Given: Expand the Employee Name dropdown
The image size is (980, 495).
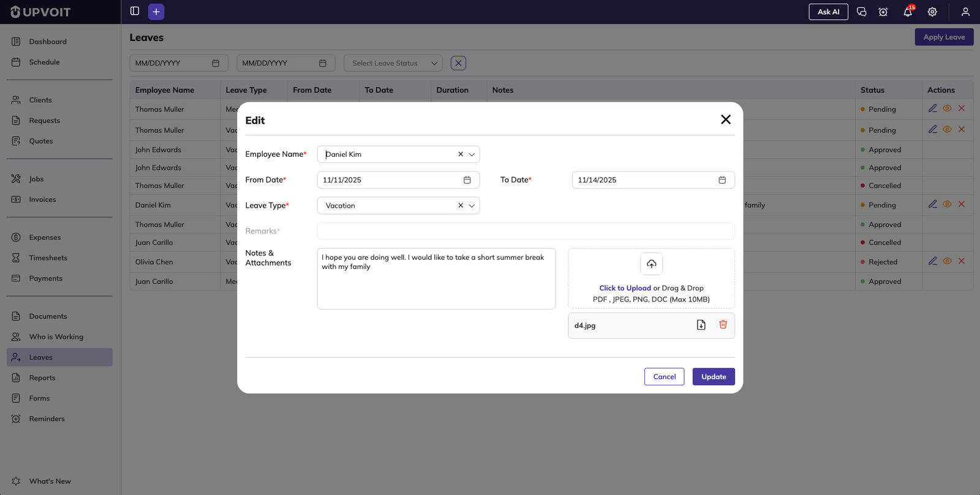Looking at the screenshot, I should [472, 154].
